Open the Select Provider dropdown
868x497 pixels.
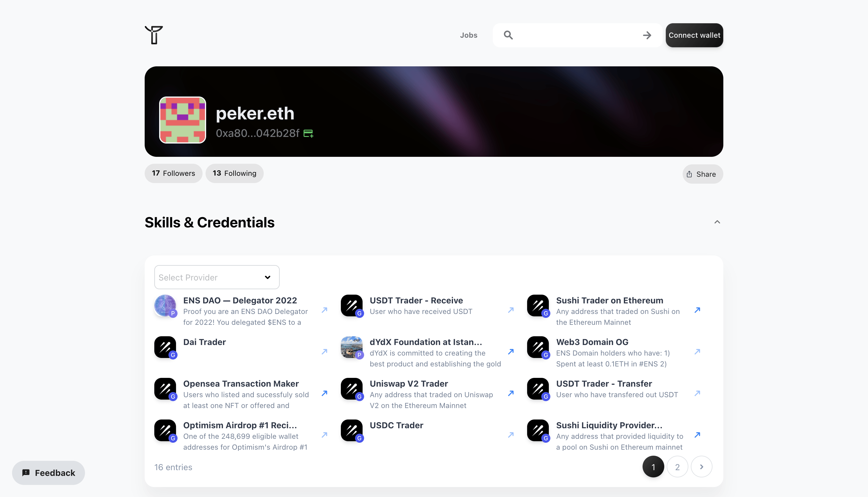217,277
